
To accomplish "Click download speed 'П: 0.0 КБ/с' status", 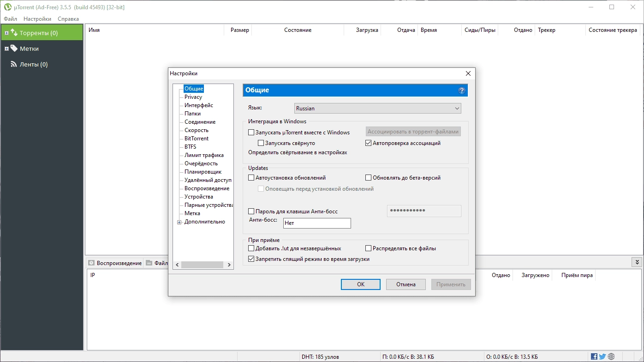I will click(408, 357).
